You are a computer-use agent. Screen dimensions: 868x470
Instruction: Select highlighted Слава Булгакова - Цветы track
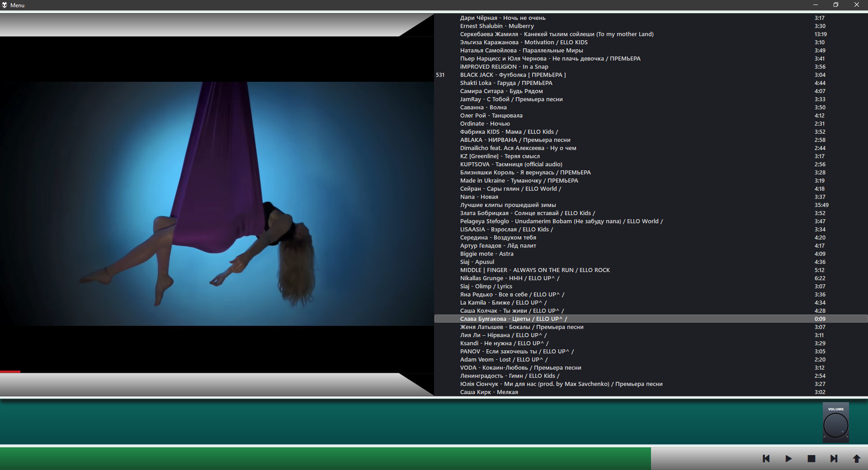pyautogui.click(x=513, y=319)
